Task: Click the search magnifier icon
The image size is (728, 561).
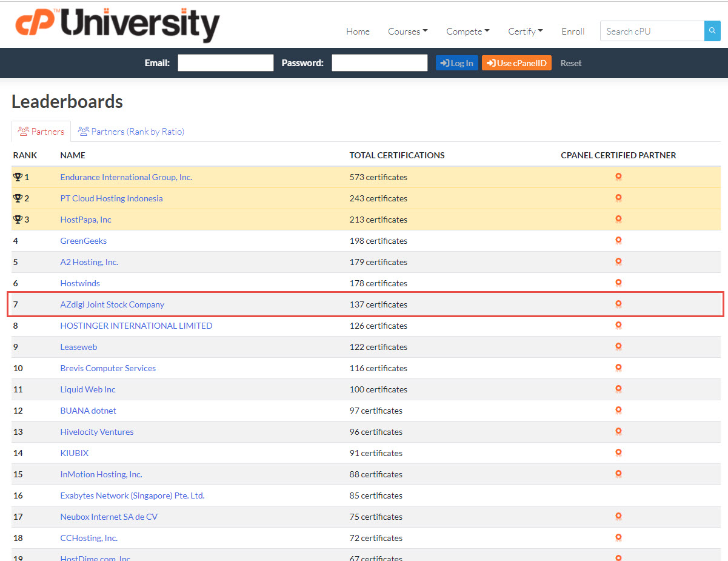Action: [x=712, y=31]
